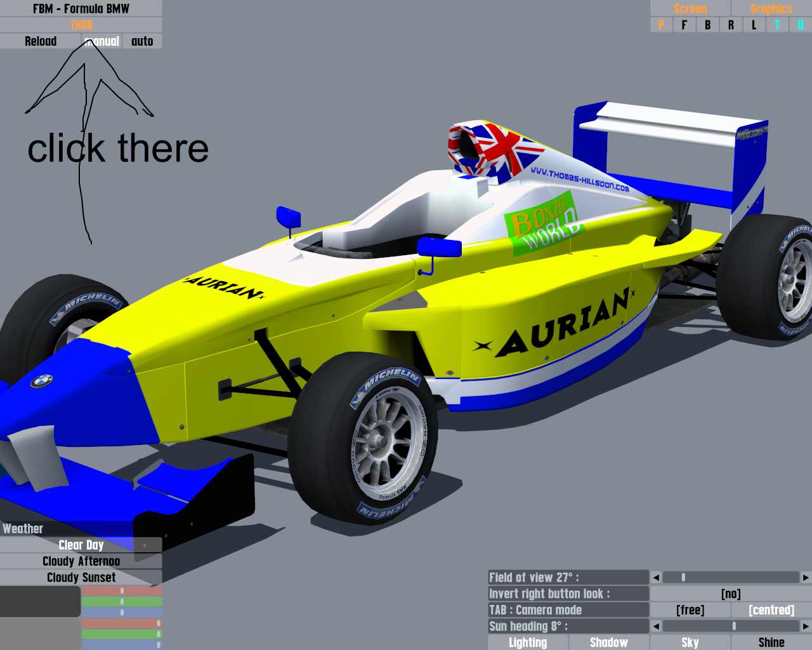Increase field of view with right arrow

806,578
